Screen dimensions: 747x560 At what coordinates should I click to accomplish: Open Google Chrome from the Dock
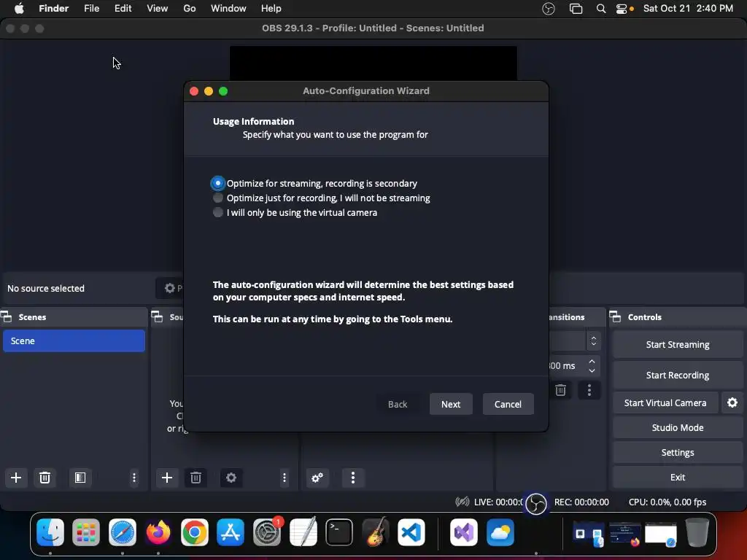[x=194, y=532]
